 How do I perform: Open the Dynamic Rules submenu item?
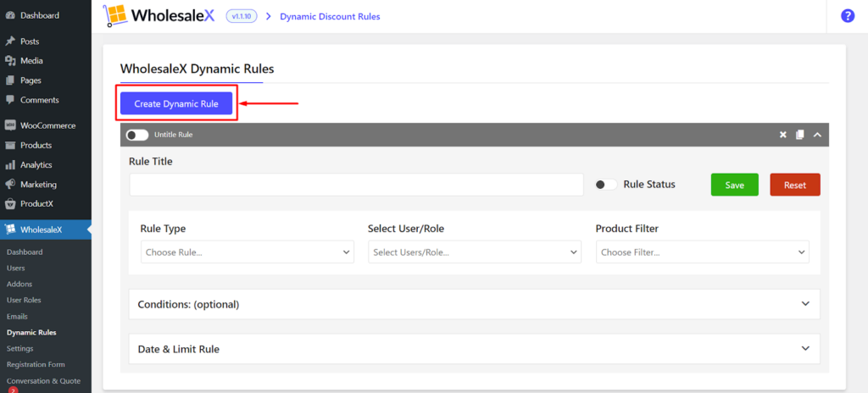pos(31,333)
